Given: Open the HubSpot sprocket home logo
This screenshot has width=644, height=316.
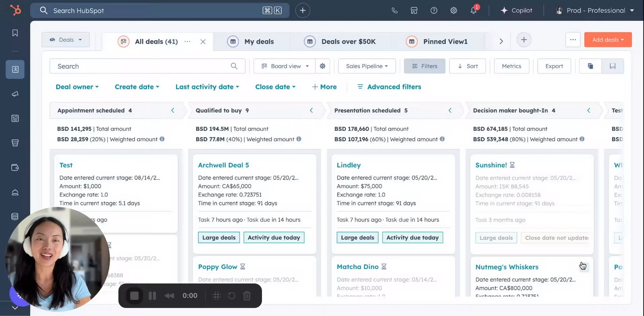Looking at the screenshot, I should 15,10.
